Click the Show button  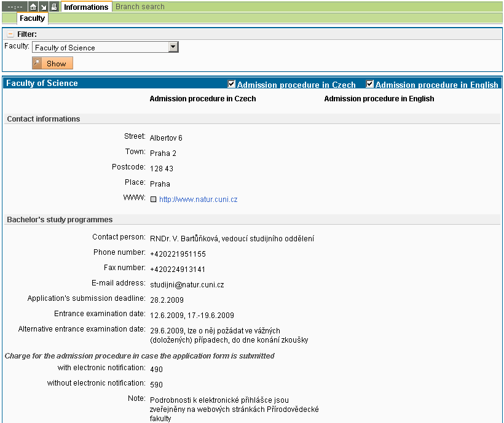pos(52,63)
